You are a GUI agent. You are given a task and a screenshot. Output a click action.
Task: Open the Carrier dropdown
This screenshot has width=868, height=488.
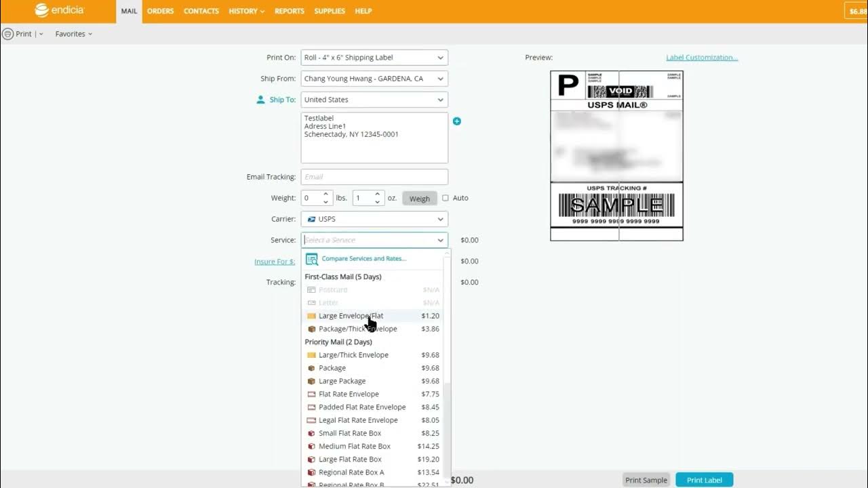point(374,219)
